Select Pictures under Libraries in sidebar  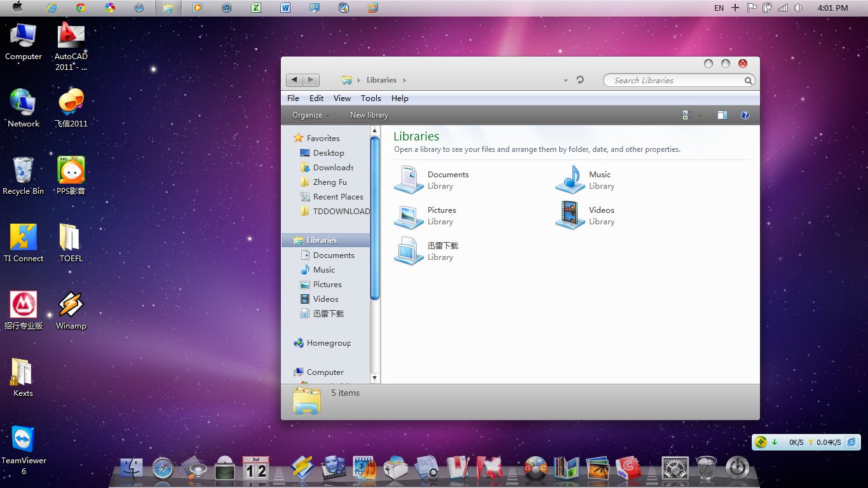(x=320, y=284)
